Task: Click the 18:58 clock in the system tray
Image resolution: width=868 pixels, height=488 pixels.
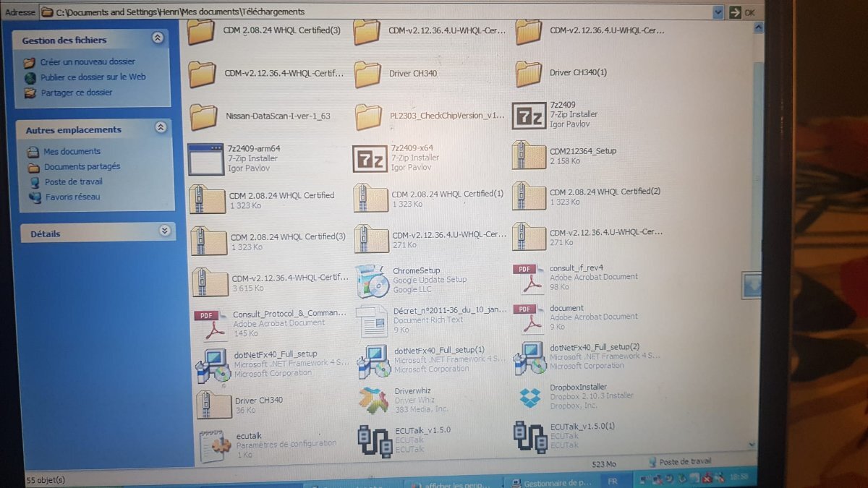Action: (x=739, y=478)
